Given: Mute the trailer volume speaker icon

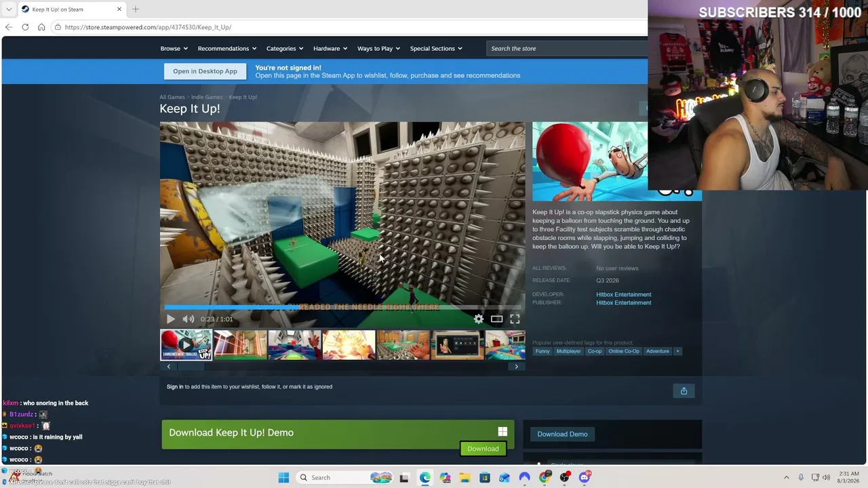Looking at the screenshot, I should click(x=189, y=319).
